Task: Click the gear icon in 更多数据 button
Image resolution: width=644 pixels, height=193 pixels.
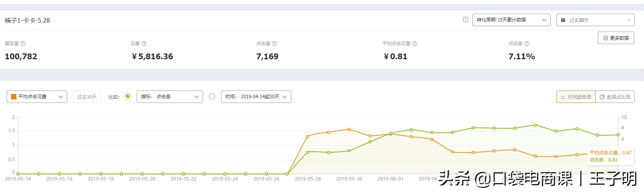Action: pyautogui.click(x=606, y=38)
